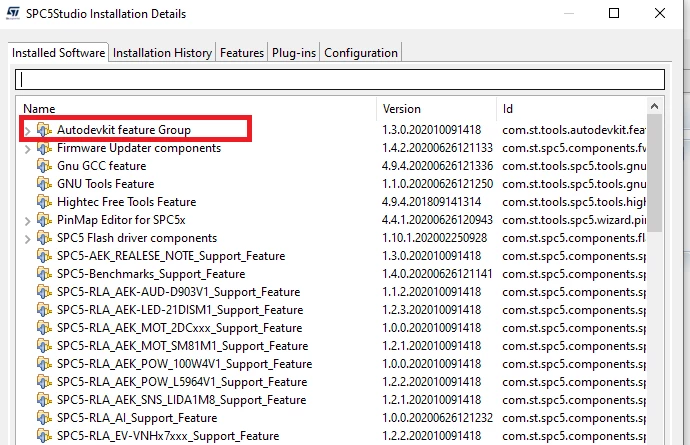This screenshot has width=690, height=445.
Task: Switch to the Installation History tab
Action: (162, 53)
